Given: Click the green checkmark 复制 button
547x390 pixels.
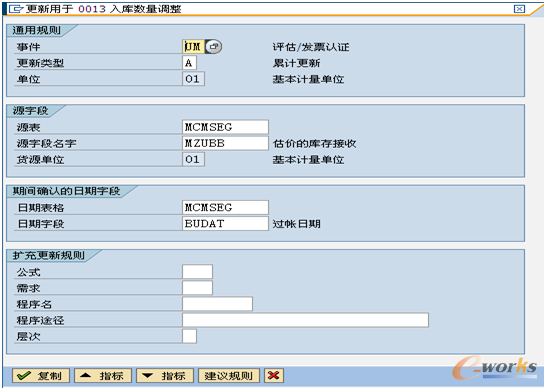Looking at the screenshot, I should (x=41, y=376).
